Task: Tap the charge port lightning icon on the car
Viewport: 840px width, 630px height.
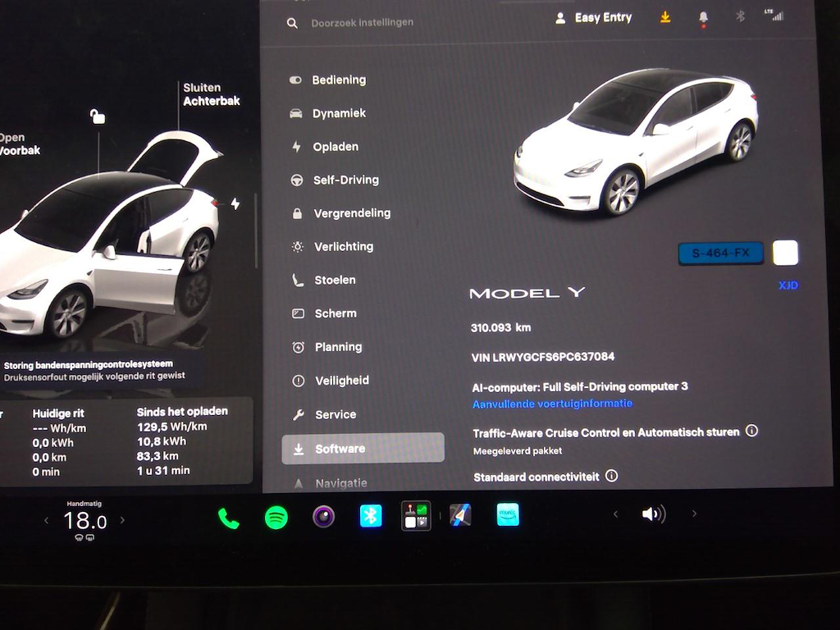Action: click(x=235, y=203)
